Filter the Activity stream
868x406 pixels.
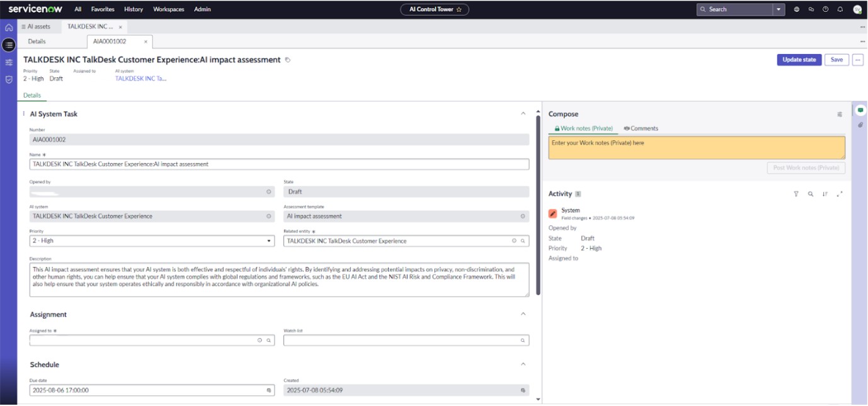tap(796, 195)
